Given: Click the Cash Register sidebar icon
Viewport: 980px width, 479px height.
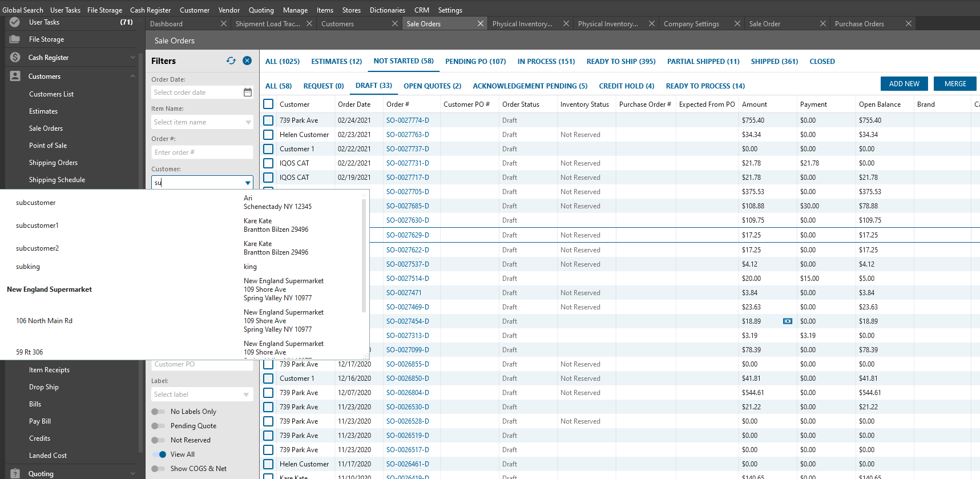Looking at the screenshot, I should (15, 58).
